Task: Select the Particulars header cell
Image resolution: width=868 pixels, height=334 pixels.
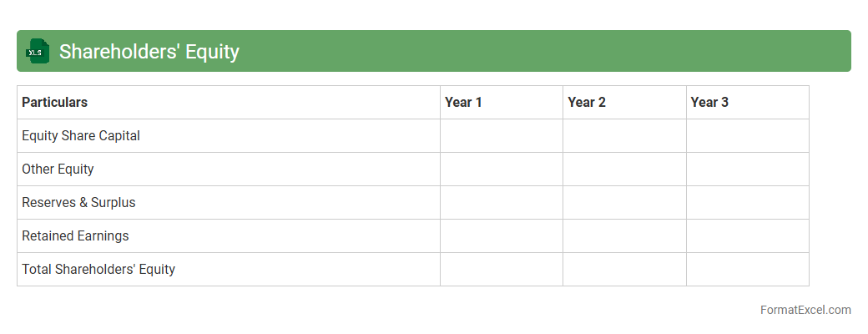Action: click(55, 102)
